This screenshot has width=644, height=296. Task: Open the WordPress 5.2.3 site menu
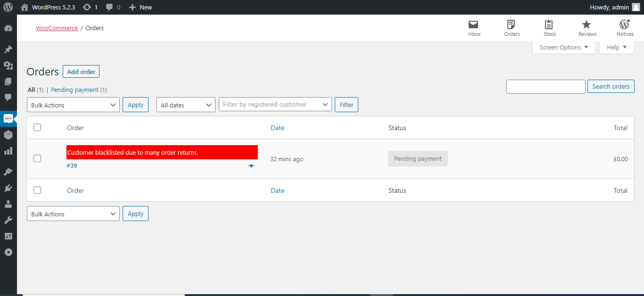pos(53,7)
